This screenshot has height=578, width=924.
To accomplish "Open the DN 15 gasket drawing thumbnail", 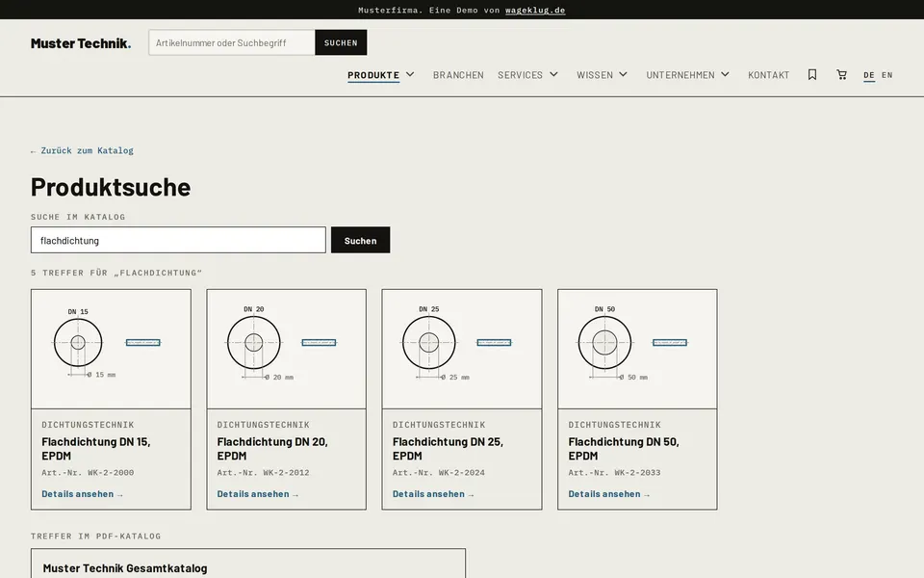I will coord(111,349).
